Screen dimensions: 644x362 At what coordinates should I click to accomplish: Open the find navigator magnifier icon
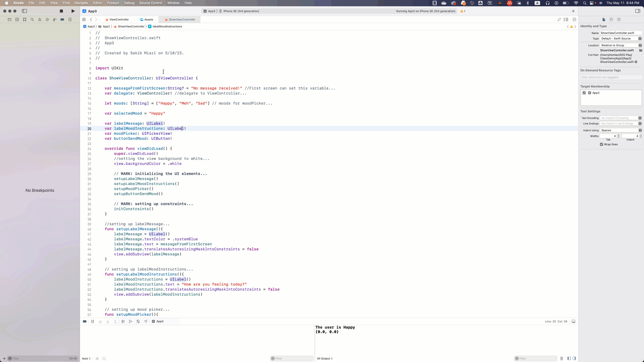pos(32,19)
